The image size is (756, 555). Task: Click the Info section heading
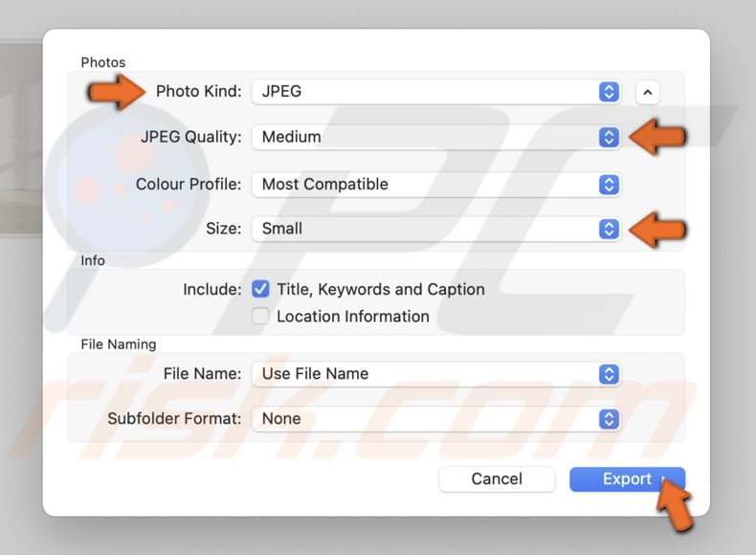[93, 261]
